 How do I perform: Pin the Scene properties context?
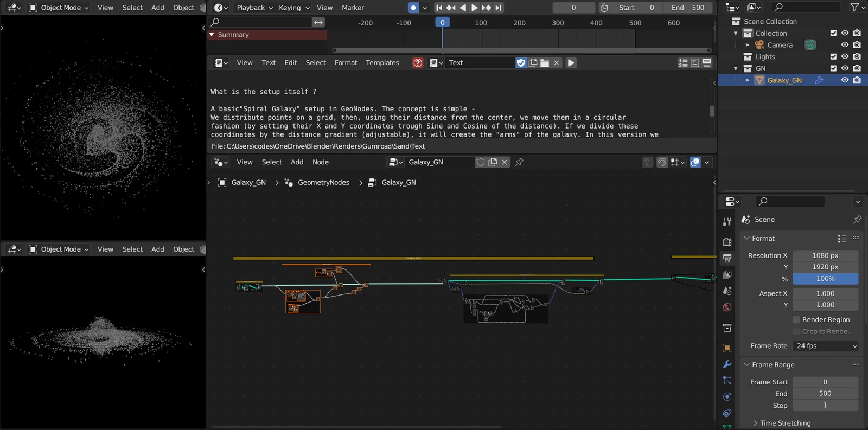857,220
